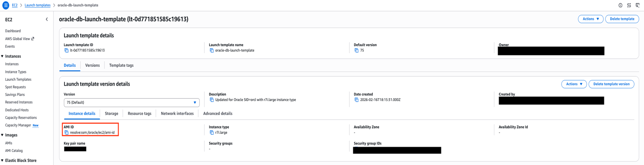644x165 pixels.
Task: Copy the Launch template ID value
Action: (66, 50)
